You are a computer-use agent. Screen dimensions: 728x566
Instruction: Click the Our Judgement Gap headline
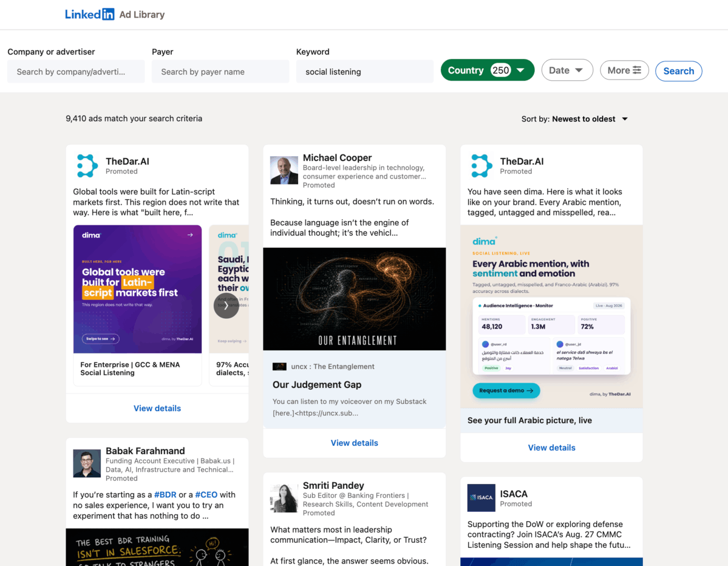coord(317,384)
